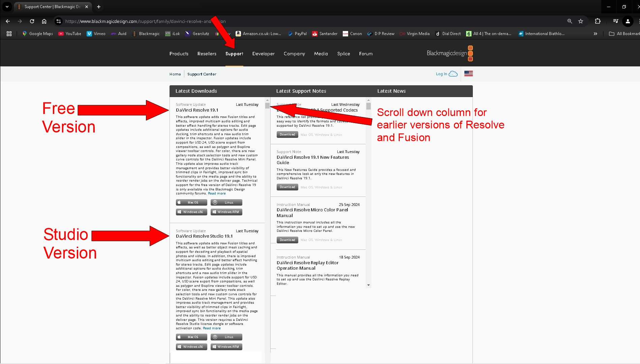Click the Support Notes scrollbar thumb
Image resolution: width=640 pixels, height=364 pixels.
tap(368, 106)
